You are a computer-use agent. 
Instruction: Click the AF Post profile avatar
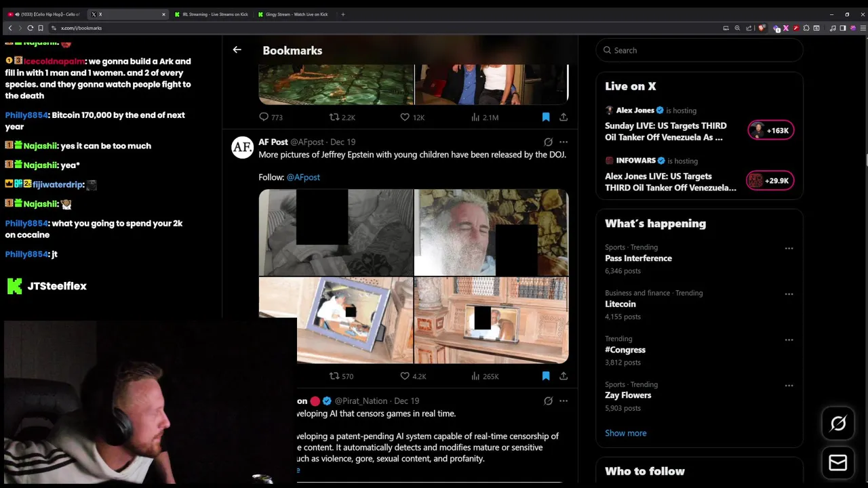point(242,147)
